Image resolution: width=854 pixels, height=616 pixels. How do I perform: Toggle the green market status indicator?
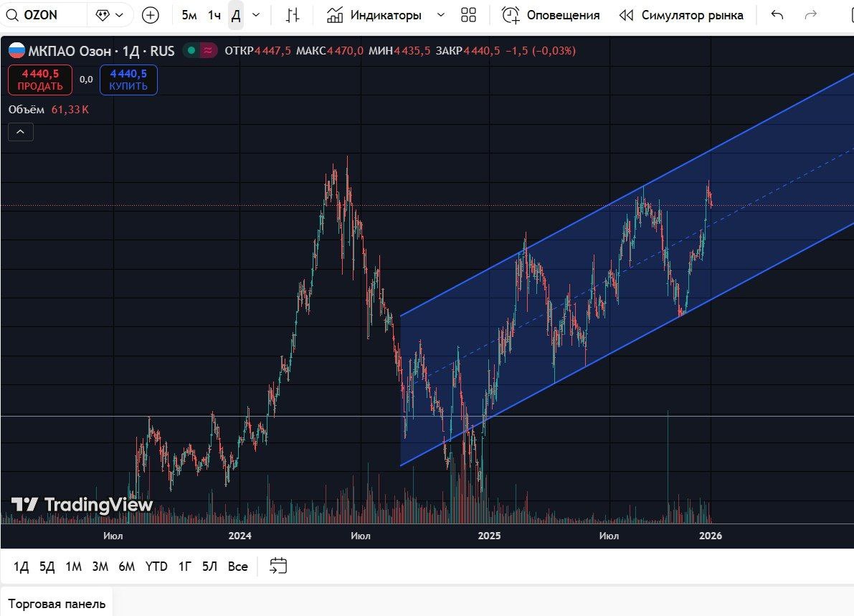[191, 51]
